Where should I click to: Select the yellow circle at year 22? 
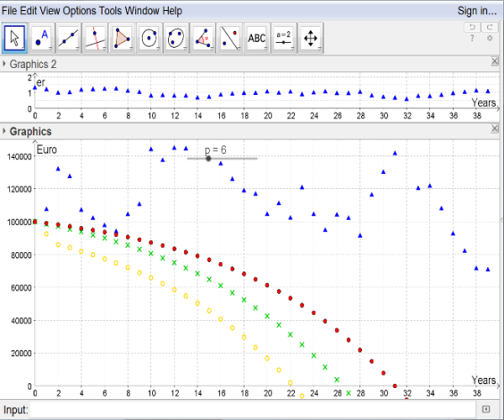291,383
